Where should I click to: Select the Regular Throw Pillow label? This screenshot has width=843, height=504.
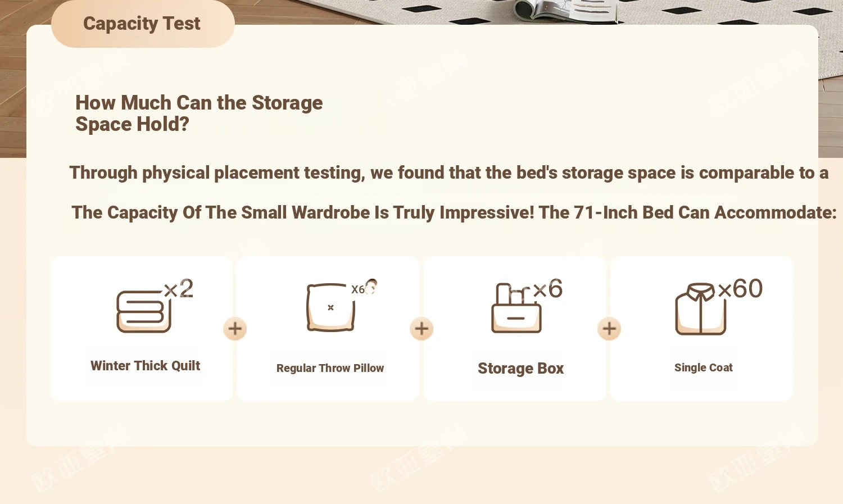[x=330, y=368]
